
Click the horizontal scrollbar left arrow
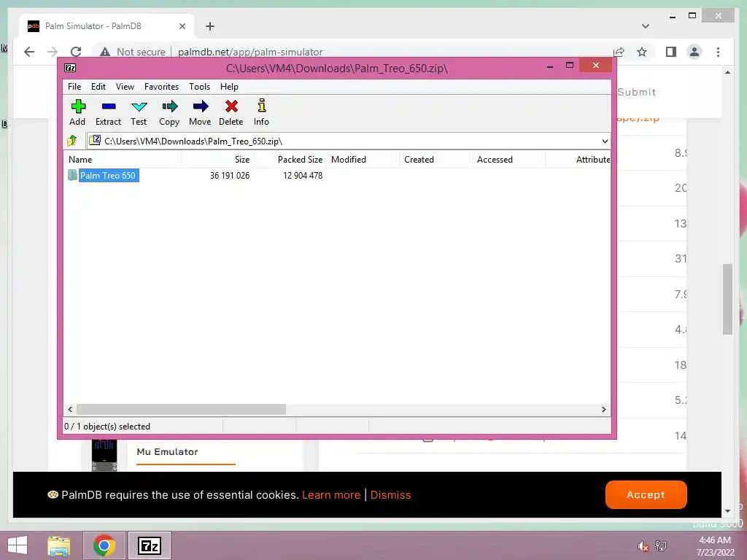coord(70,409)
